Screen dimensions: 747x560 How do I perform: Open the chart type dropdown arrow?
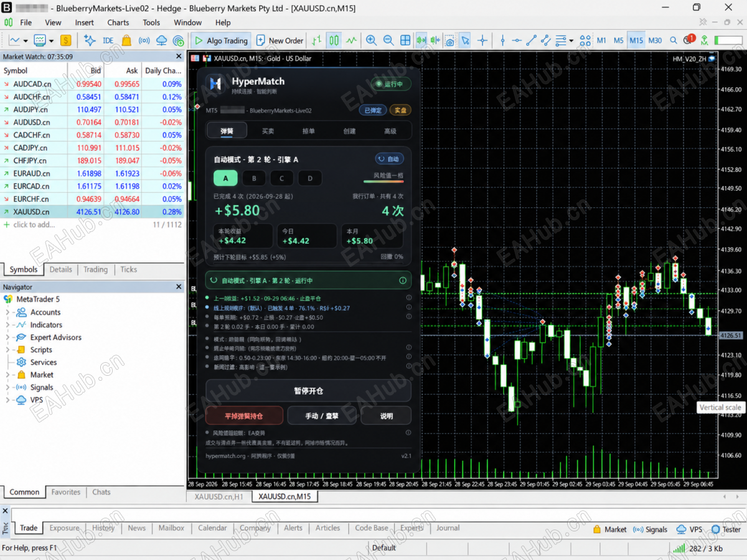coord(26,41)
